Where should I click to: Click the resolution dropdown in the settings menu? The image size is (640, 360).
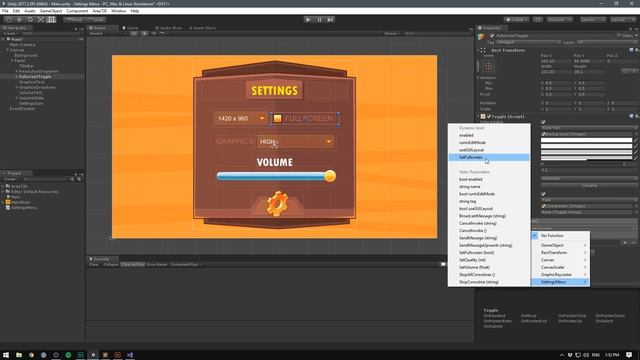point(241,118)
